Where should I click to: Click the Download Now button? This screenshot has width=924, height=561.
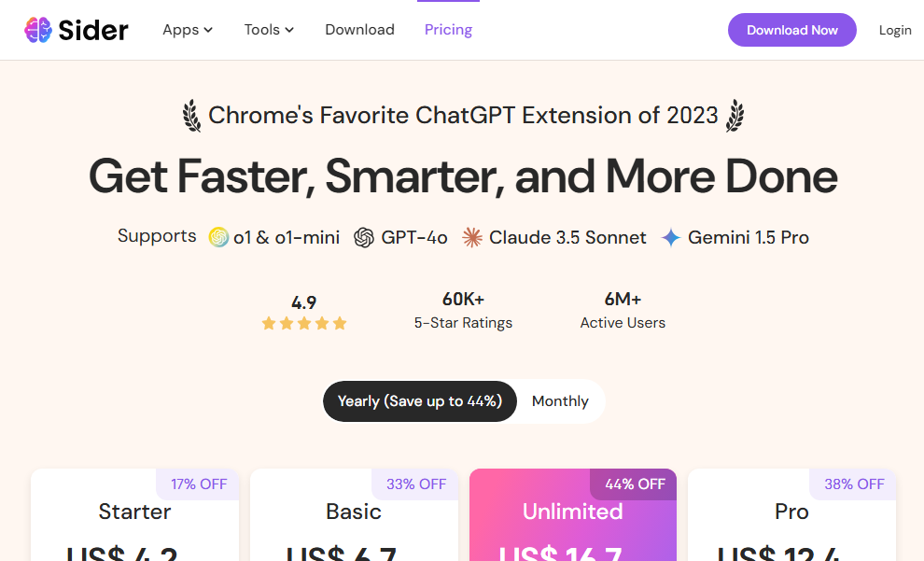tap(792, 30)
